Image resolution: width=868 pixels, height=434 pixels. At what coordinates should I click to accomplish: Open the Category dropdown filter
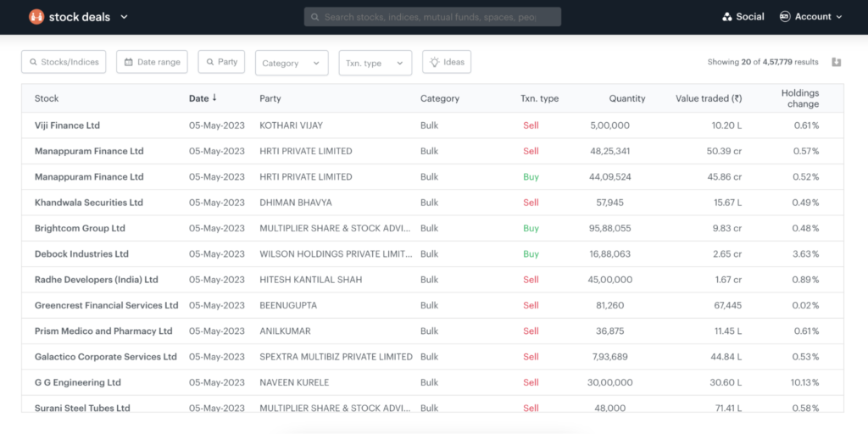291,63
